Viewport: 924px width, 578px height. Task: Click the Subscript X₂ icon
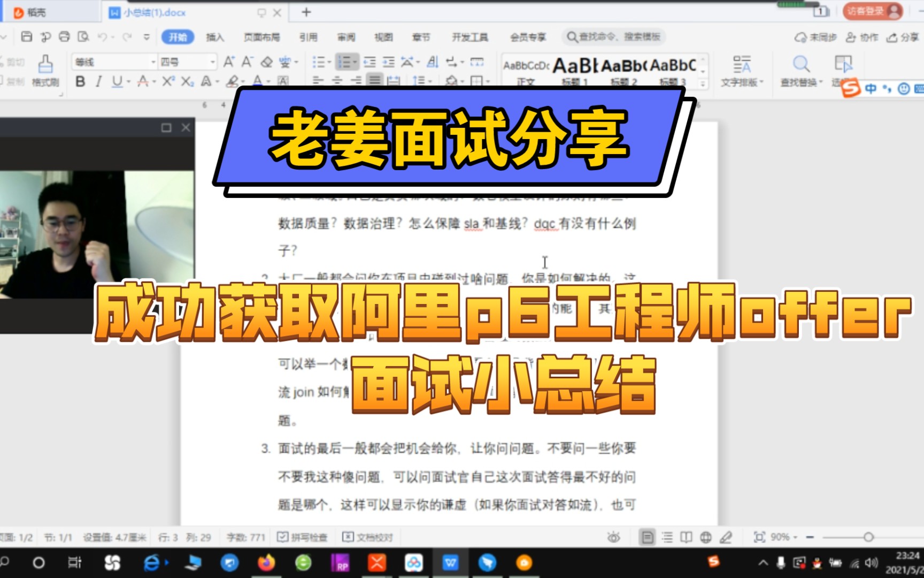click(x=187, y=81)
